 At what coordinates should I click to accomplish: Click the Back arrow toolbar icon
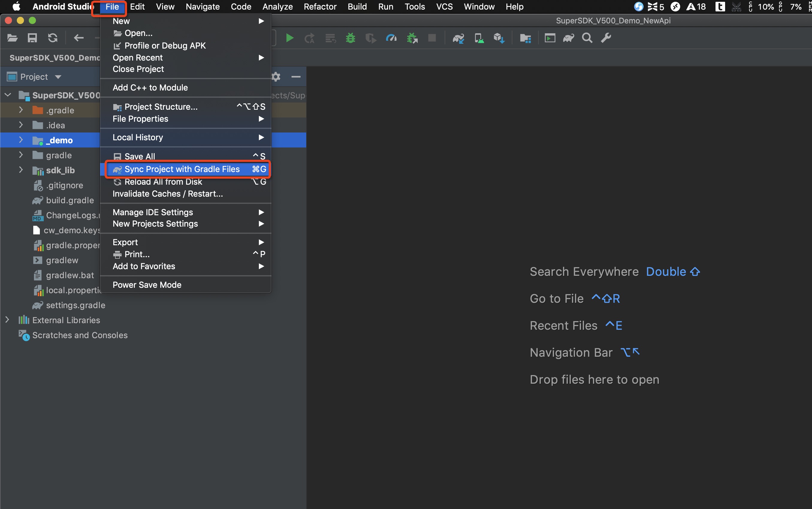(x=79, y=38)
